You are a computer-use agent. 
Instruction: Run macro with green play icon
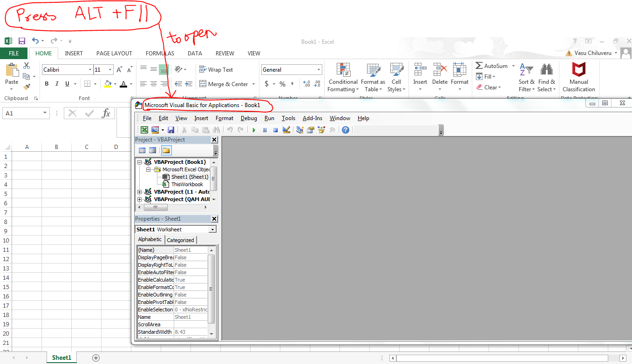pos(254,130)
